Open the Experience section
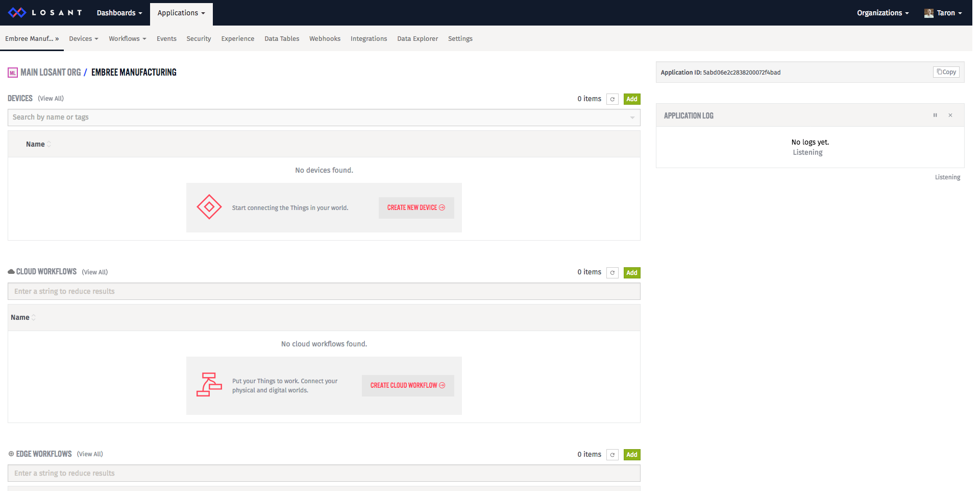 coord(237,38)
